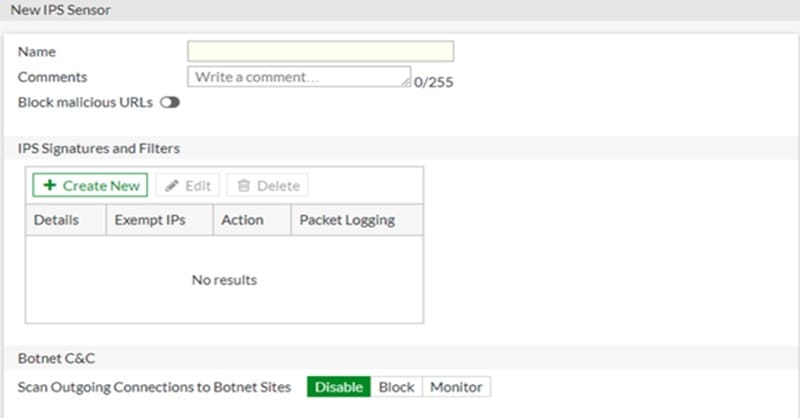
Task: Click the Block malicious URLs label
Action: pos(85,103)
